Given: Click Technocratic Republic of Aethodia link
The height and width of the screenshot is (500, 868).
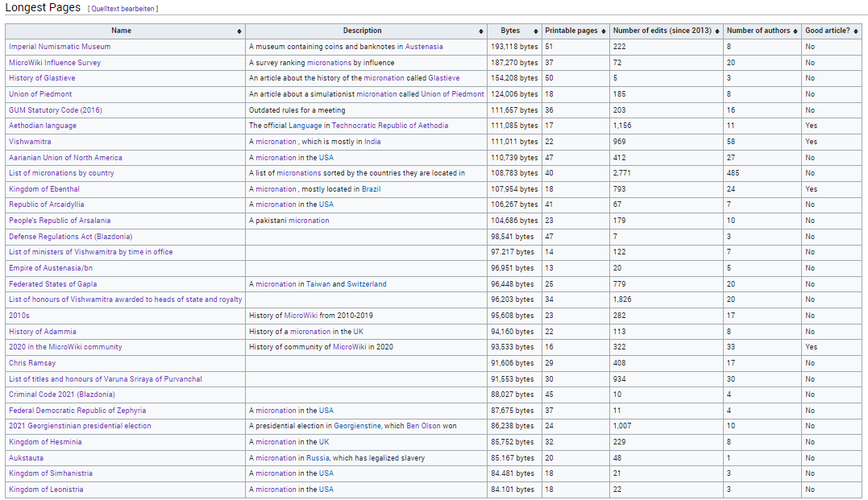Looking at the screenshot, I should point(390,126).
